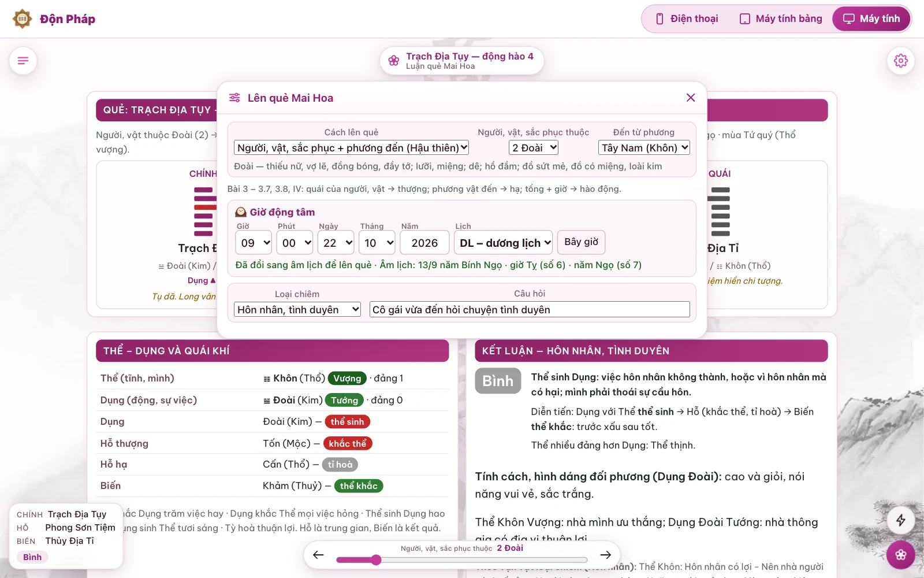This screenshot has height=578, width=924.
Task: Open the settings gear icon
Action: (x=901, y=61)
